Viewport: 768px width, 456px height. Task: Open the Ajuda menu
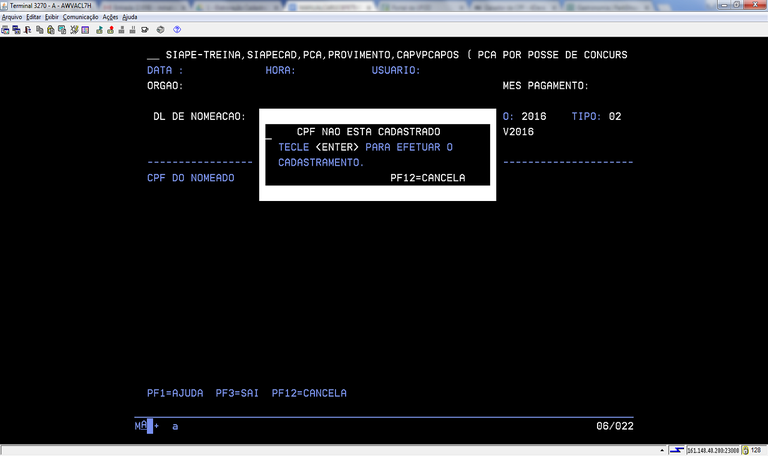pyautogui.click(x=130, y=17)
